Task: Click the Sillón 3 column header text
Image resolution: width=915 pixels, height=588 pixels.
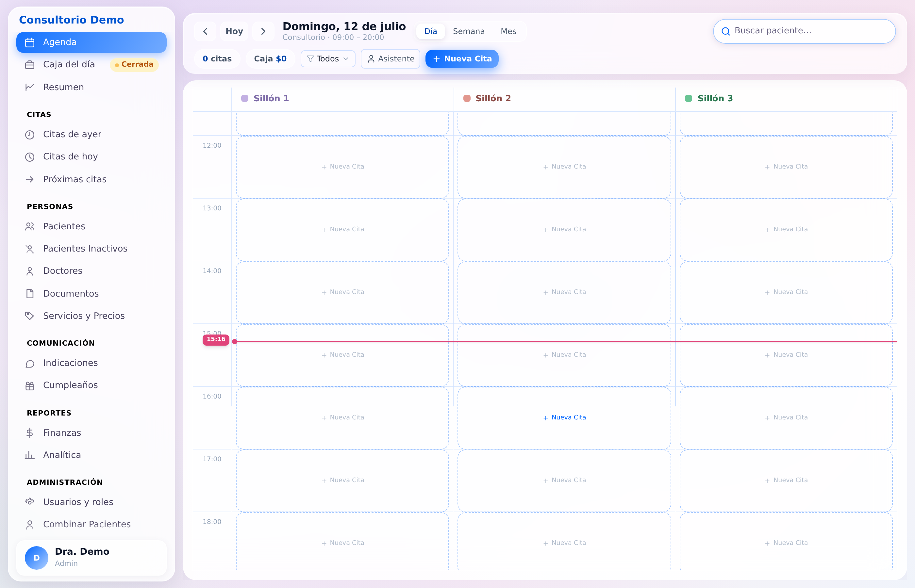Action: pos(715,99)
